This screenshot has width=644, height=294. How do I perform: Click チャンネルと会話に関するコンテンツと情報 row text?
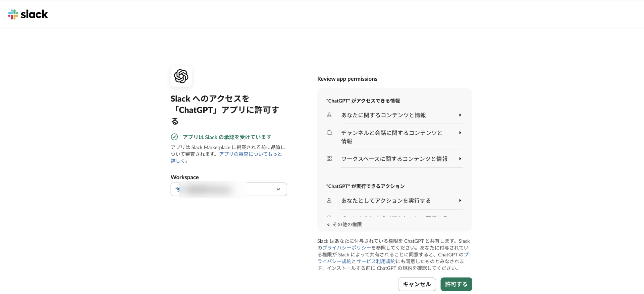pyautogui.click(x=391, y=137)
